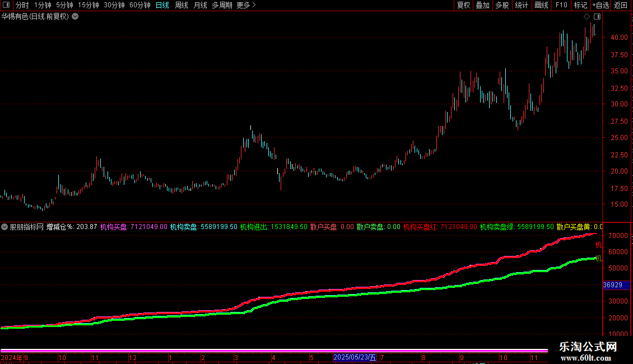Activate the 画线 drawing tool

(541, 5)
